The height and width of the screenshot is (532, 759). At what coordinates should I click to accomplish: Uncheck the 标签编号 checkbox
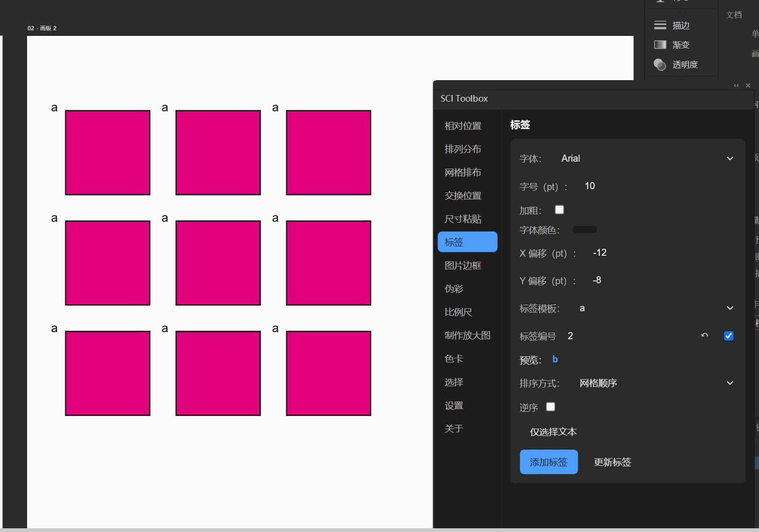[729, 336]
